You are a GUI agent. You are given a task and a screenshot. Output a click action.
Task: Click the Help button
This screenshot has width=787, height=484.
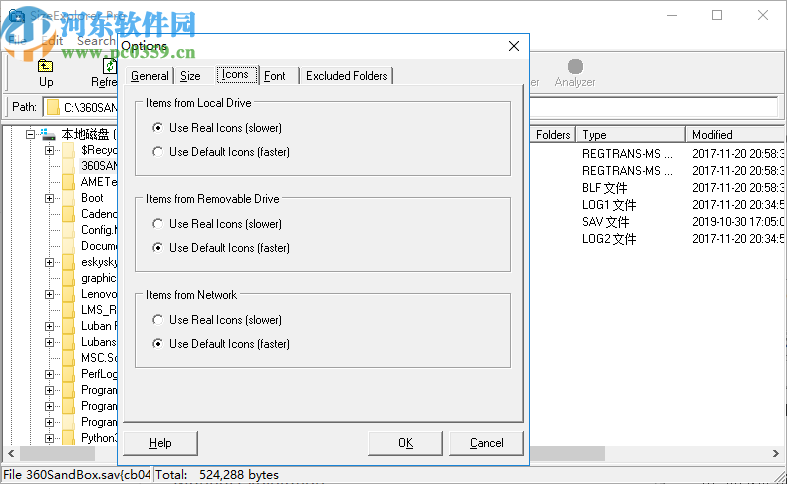click(160, 443)
